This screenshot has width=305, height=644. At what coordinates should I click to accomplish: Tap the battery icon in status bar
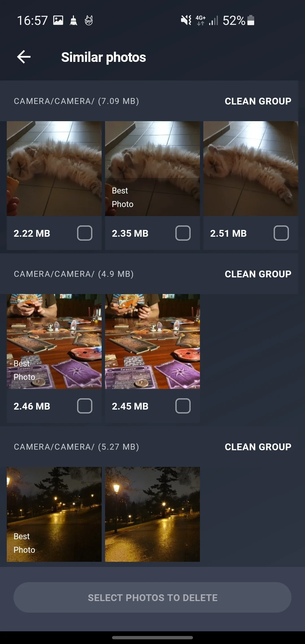tap(251, 20)
